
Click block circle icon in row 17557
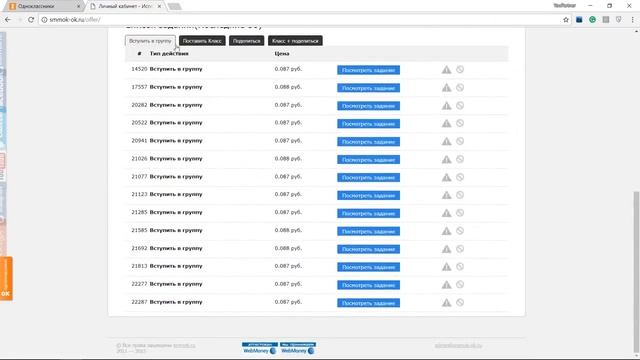click(460, 87)
